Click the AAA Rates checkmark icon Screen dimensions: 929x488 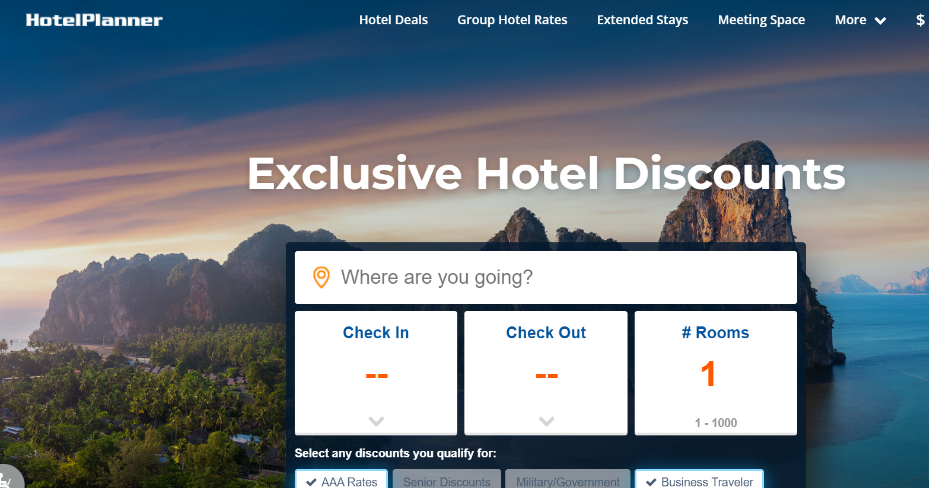point(311,482)
